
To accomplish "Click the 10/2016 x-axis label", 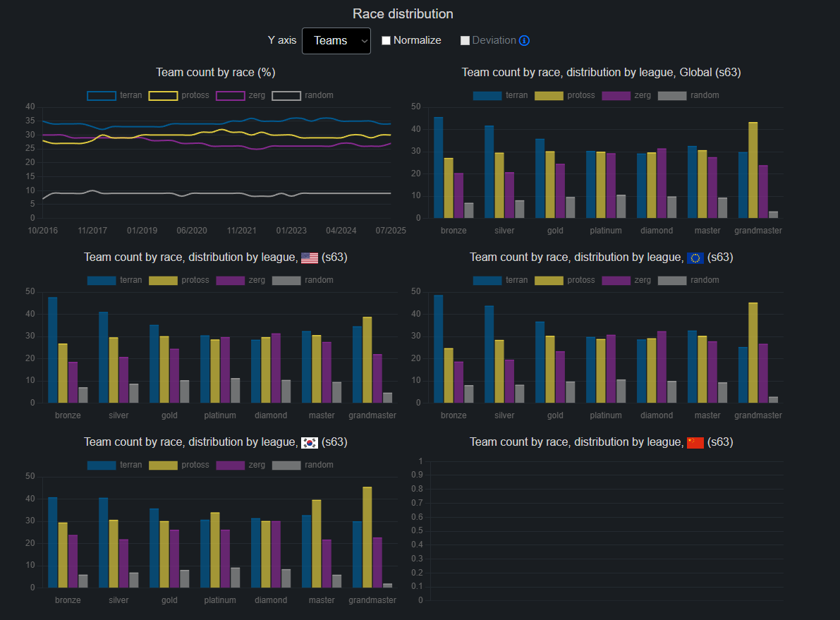I will (43, 231).
